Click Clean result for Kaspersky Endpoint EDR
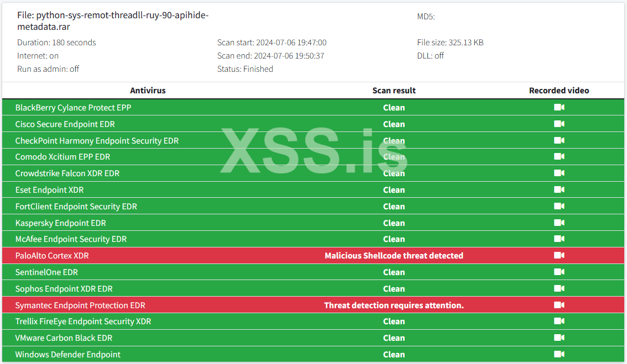Screen dimensions: 627x364 click(394, 223)
